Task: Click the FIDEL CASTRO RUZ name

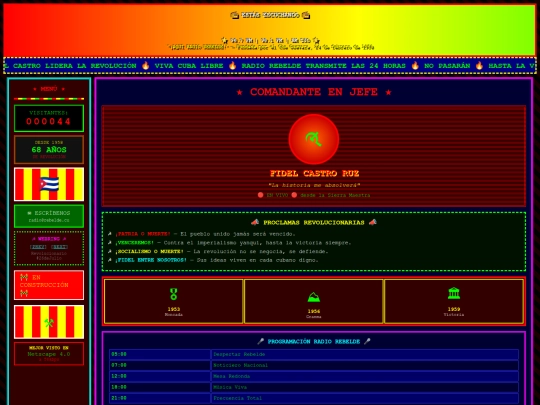Action: [314, 173]
